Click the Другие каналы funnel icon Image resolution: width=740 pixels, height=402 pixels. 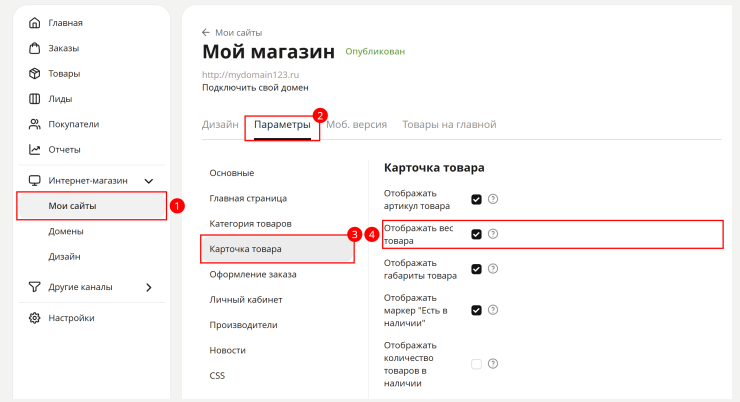[x=34, y=287]
